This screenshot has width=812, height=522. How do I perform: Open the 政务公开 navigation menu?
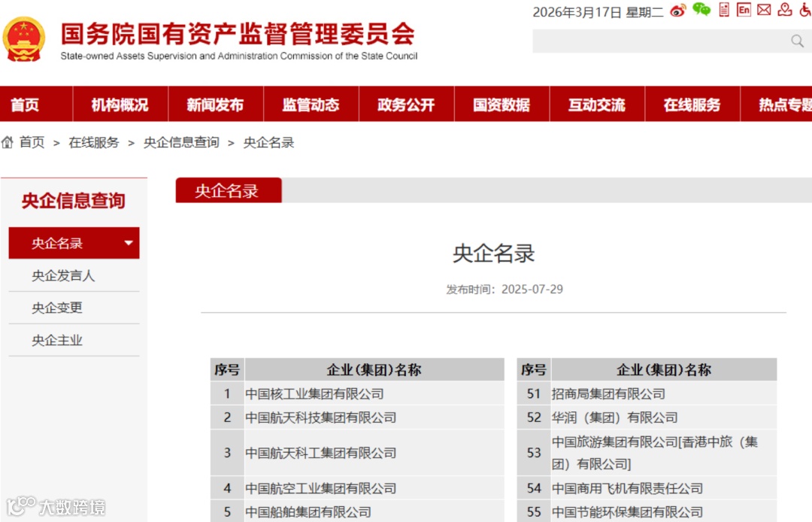(406, 105)
